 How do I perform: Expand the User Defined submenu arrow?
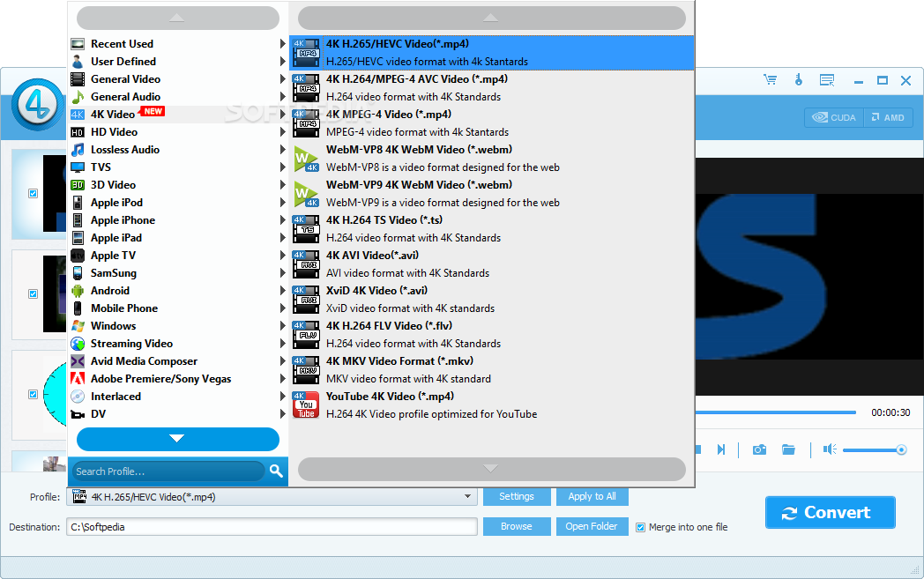click(283, 62)
